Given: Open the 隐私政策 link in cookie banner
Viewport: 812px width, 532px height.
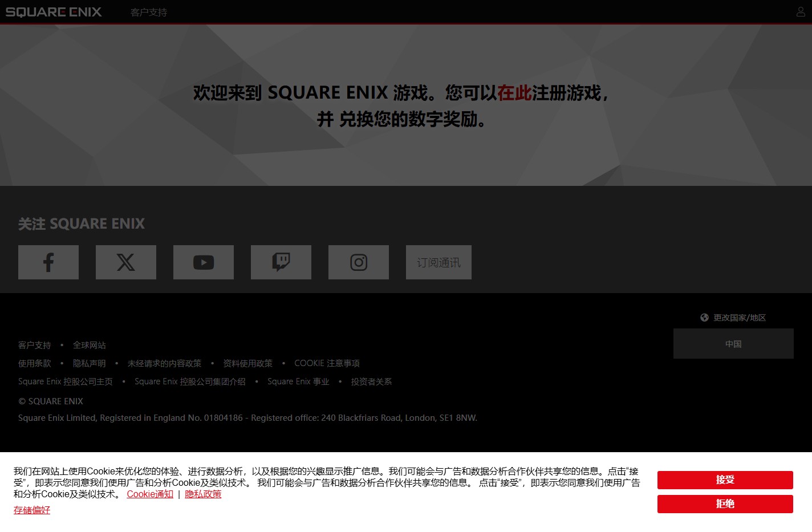Looking at the screenshot, I should pos(203,494).
